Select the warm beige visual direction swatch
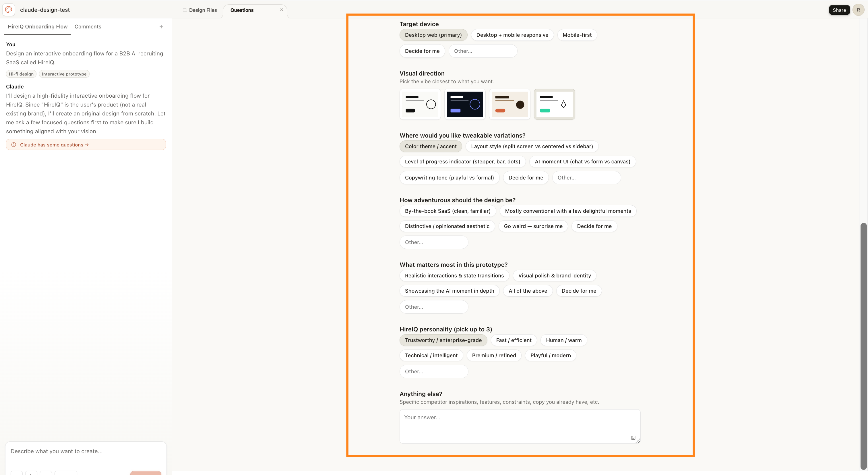The width and height of the screenshot is (868, 475). coord(509,104)
